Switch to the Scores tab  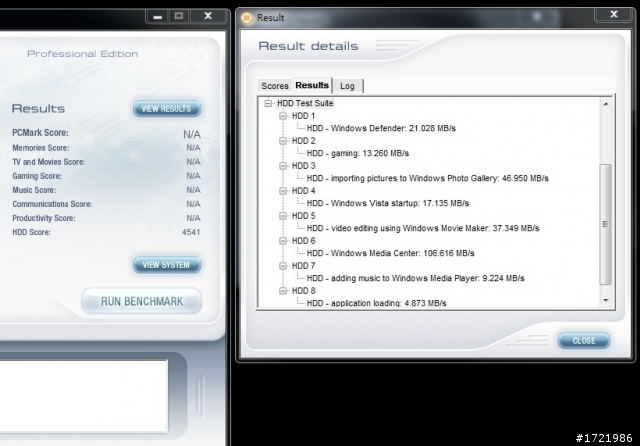tap(275, 86)
